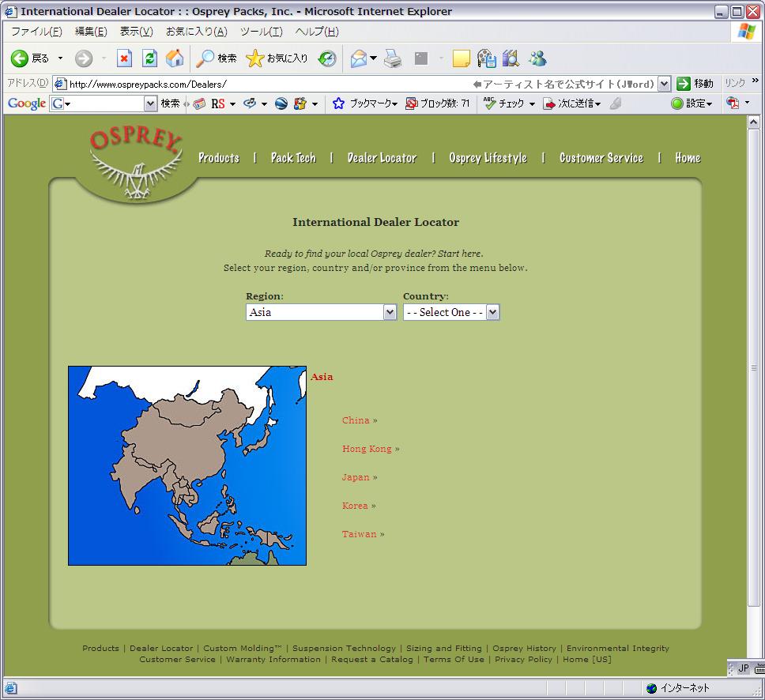Image resolution: width=765 pixels, height=700 pixels.
Task: Open the Google search box dropdown arrow
Action: coord(151,103)
